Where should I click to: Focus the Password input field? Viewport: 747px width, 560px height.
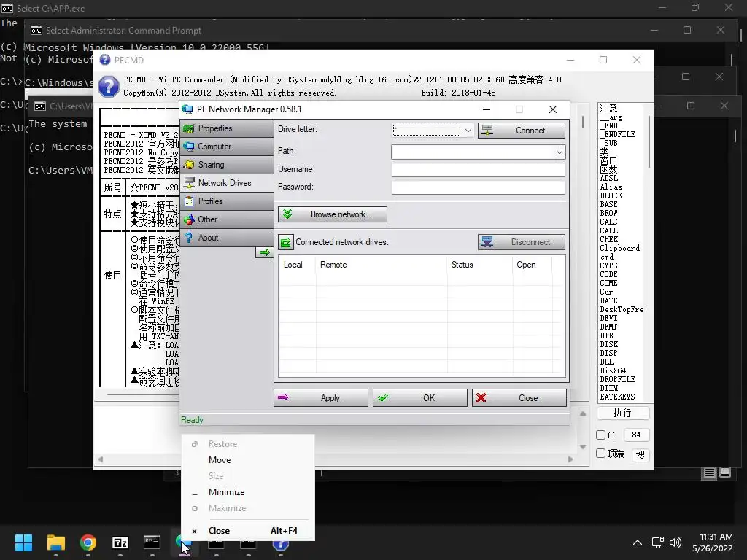tap(479, 187)
